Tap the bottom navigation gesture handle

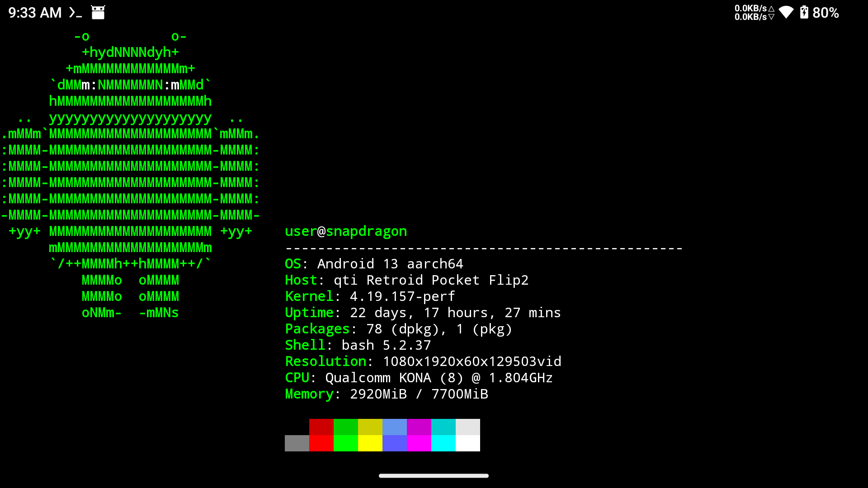(434, 475)
